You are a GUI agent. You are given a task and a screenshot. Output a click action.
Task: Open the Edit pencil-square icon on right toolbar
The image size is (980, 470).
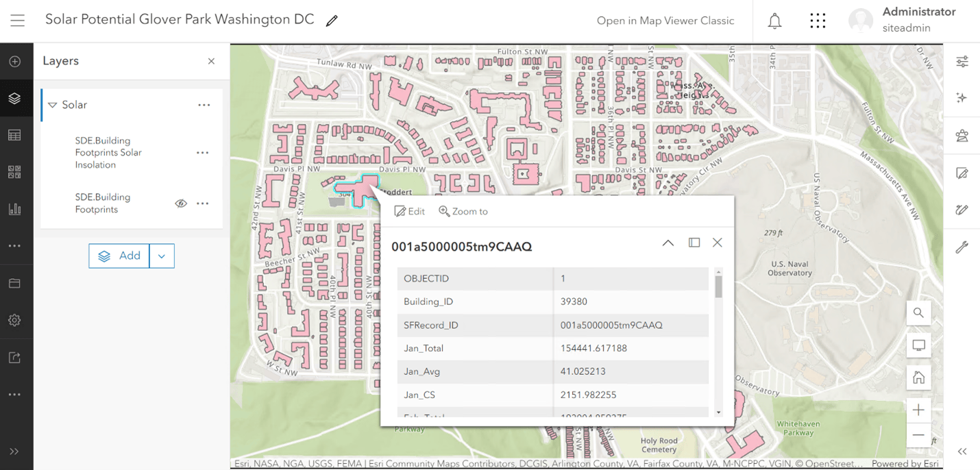pos(962,173)
